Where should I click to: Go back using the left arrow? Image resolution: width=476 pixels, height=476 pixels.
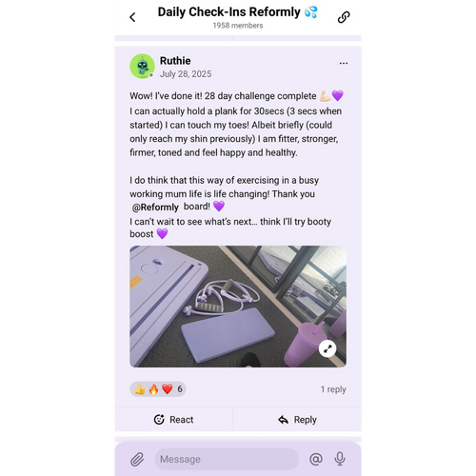tap(132, 17)
